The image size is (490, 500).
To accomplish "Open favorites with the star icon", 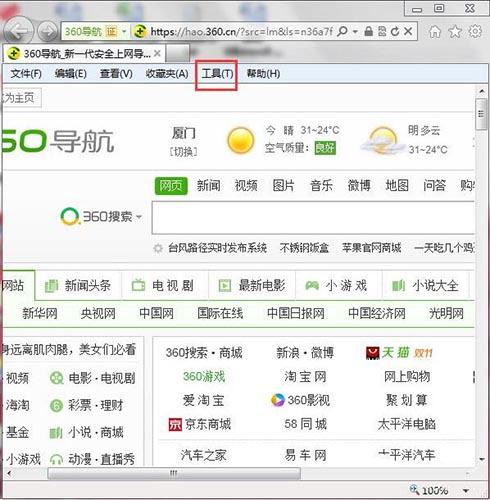I will (455, 32).
